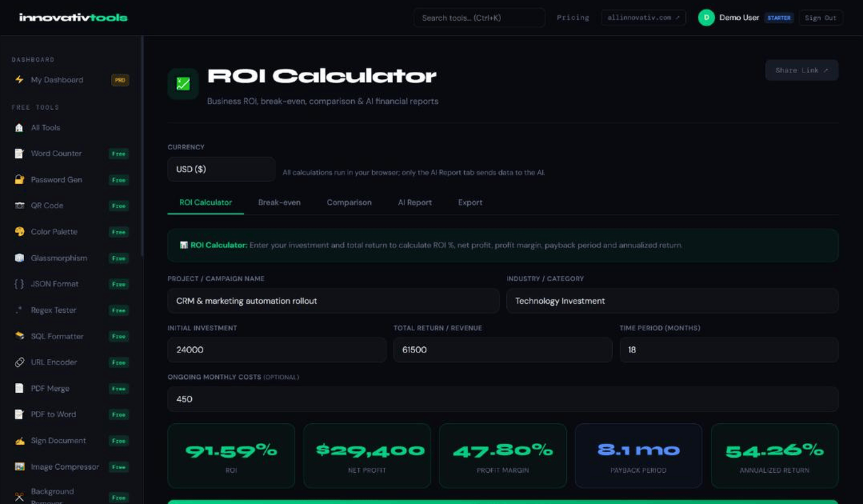Open the Pricing page link
This screenshot has width=863, height=504.
[573, 18]
